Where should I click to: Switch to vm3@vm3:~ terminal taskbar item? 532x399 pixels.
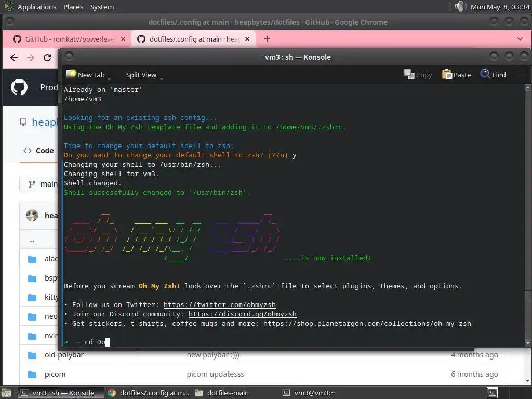pos(310,393)
